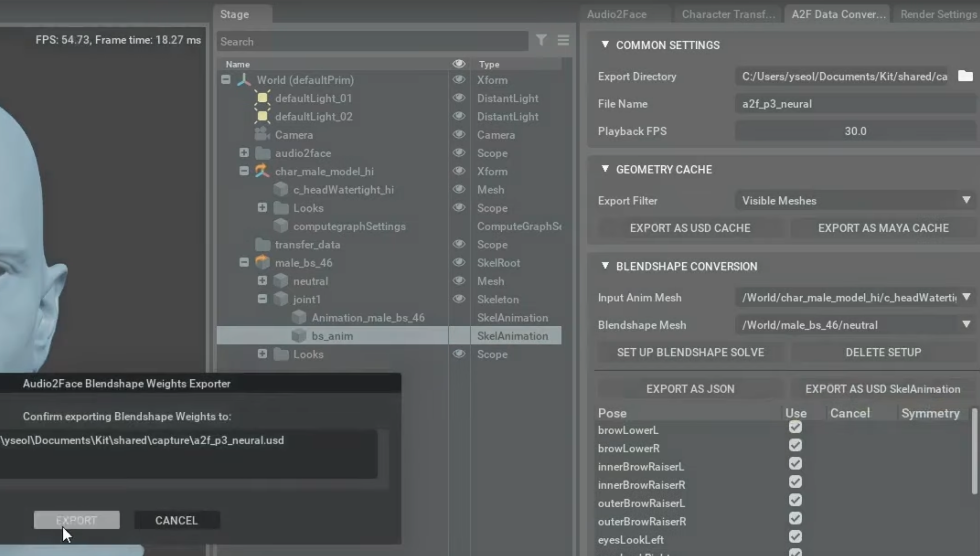The height and width of the screenshot is (556, 980).
Task: Open the Character Transfer tab
Action: click(728, 14)
